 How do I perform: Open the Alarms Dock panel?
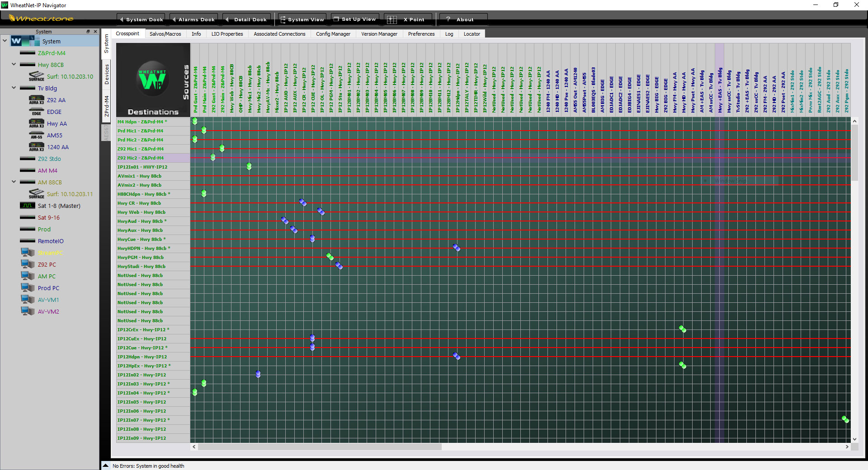pyautogui.click(x=193, y=19)
